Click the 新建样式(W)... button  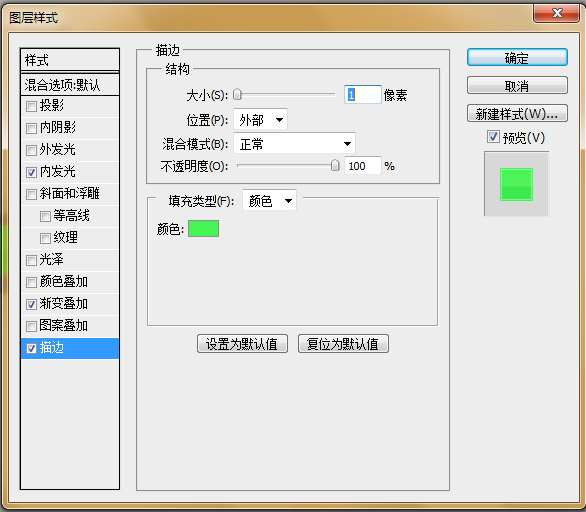(517, 113)
